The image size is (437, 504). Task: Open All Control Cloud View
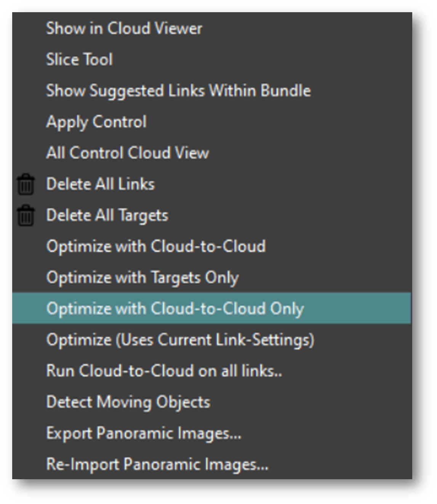coord(127,153)
